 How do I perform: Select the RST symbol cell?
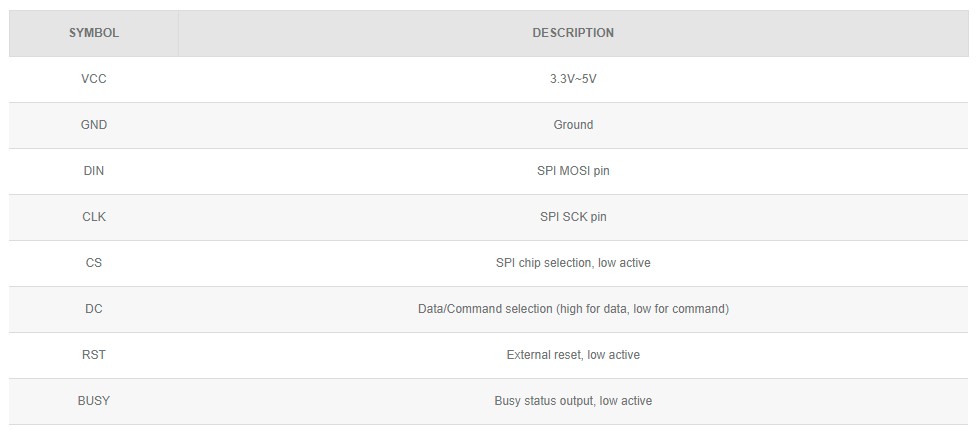(x=94, y=355)
